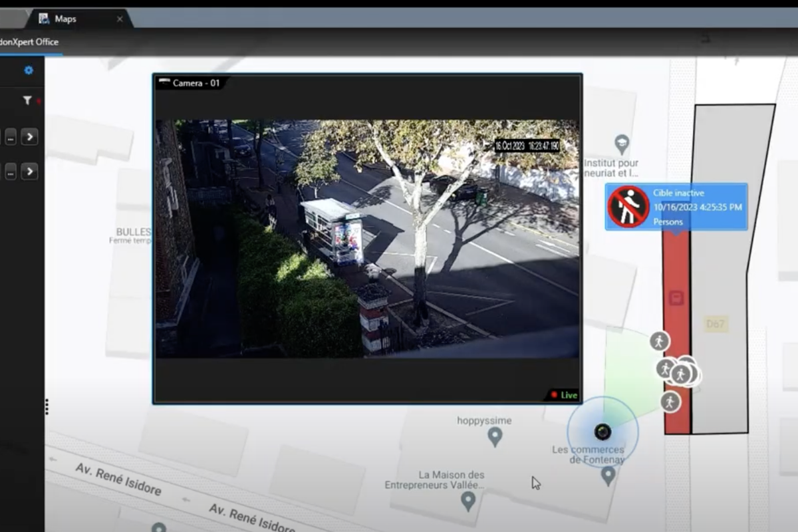Image resolution: width=798 pixels, height=532 pixels.
Task: Click the vertical three-dot panel grip
Action: [47, 406]
